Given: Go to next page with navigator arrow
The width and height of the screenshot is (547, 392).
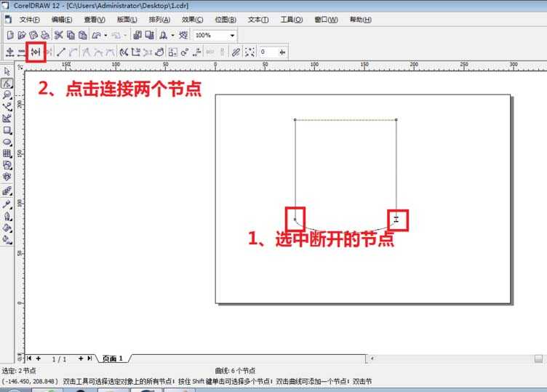Looking at the screenshot, I should click(89, 359).
